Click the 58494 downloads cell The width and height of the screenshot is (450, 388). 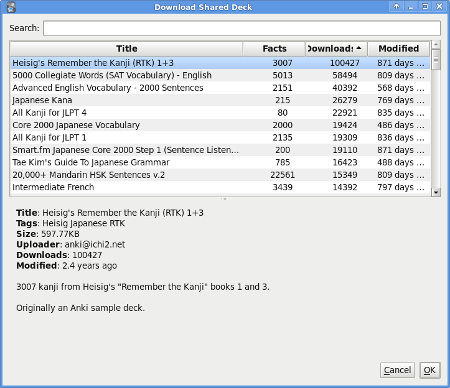(345, 75)
